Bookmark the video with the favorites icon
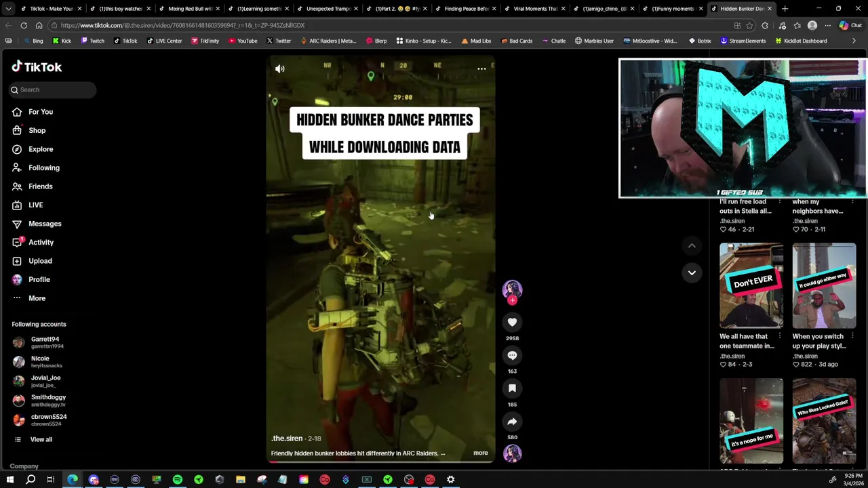This screenshot has width=868, height=488. [512, 388]
